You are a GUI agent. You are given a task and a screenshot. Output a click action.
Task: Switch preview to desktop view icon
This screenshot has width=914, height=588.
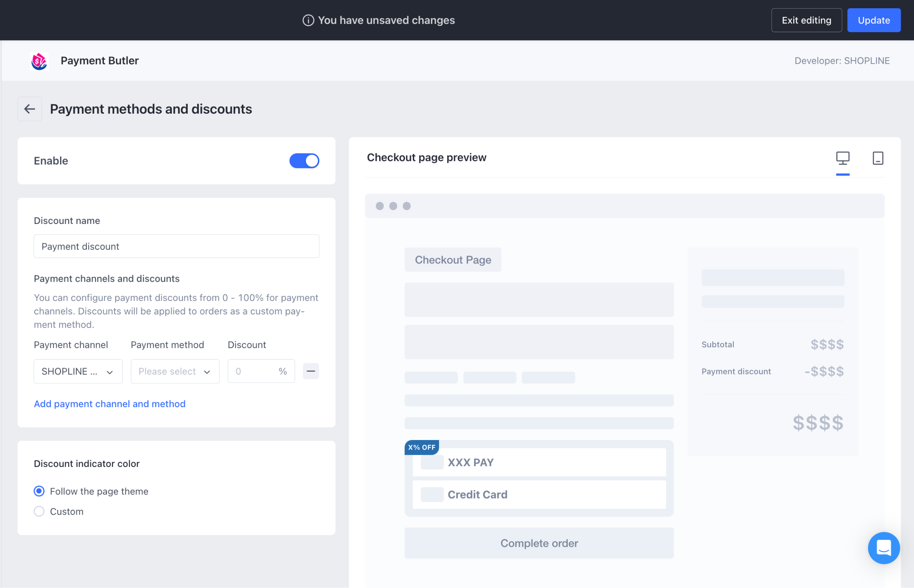coord(842,158)
